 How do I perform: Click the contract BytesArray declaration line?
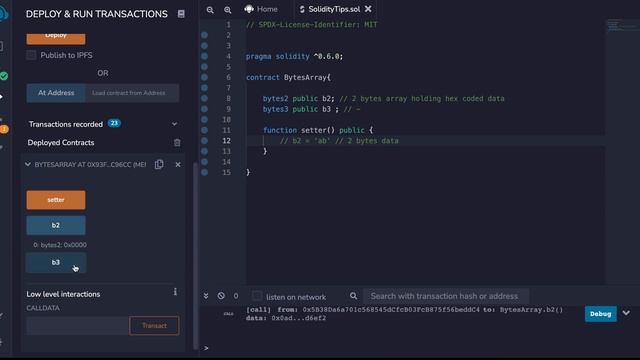(288, 77)
